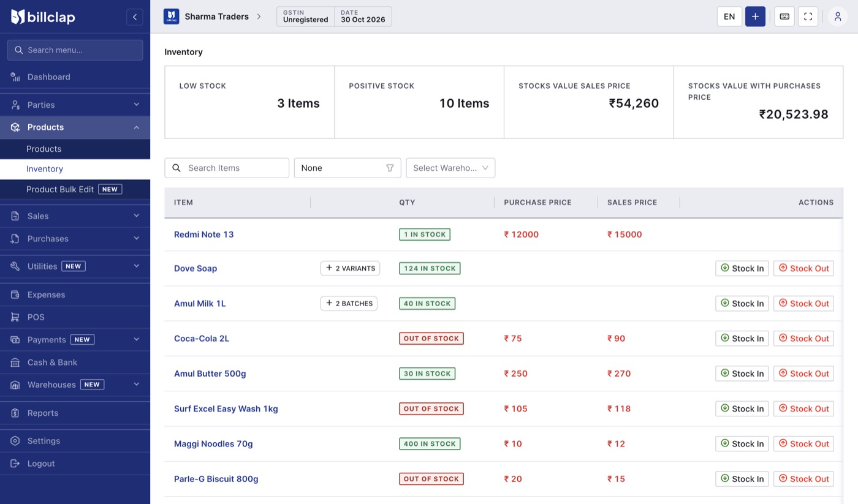Open the user profile icon
This screenshot has height=504, width=858.
[x=838, y=17]
